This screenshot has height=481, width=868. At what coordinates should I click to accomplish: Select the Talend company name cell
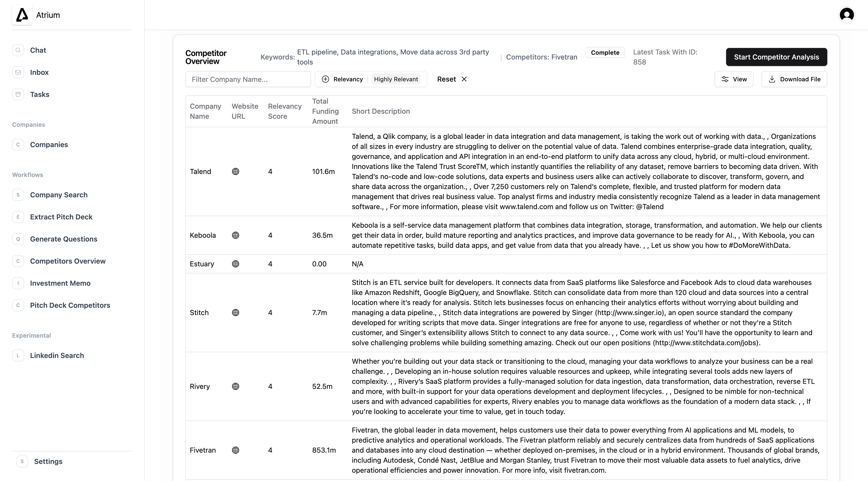[x=200, y=171]
